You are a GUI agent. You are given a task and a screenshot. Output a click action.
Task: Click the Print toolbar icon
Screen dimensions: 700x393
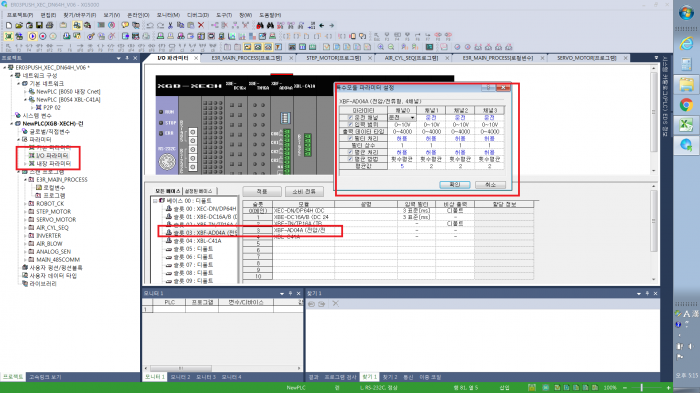click(50, 25)
